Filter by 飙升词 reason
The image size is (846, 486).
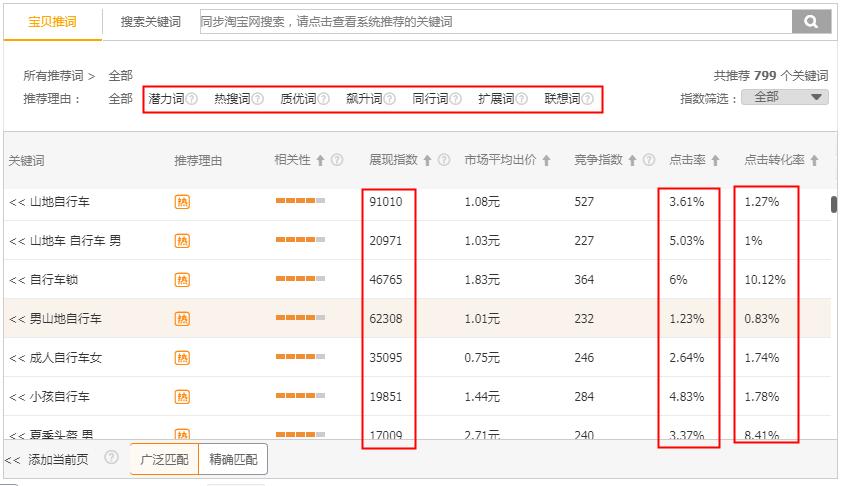click(364, 99)
